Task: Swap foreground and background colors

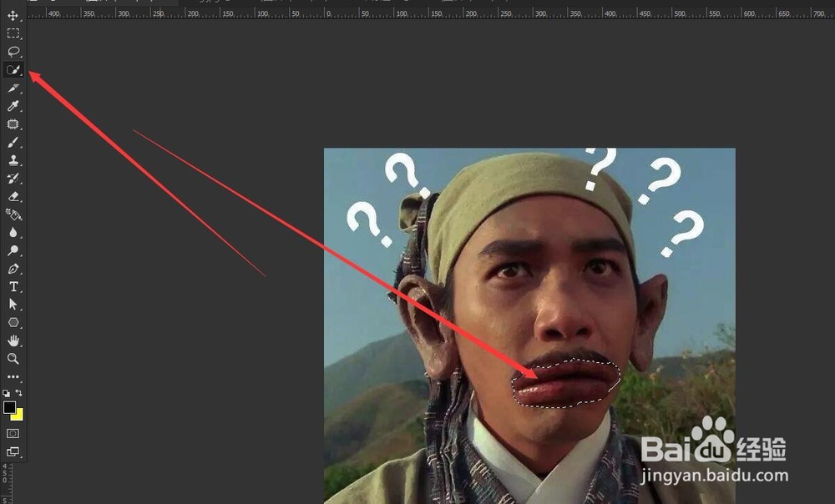Action: coord(18,393)
